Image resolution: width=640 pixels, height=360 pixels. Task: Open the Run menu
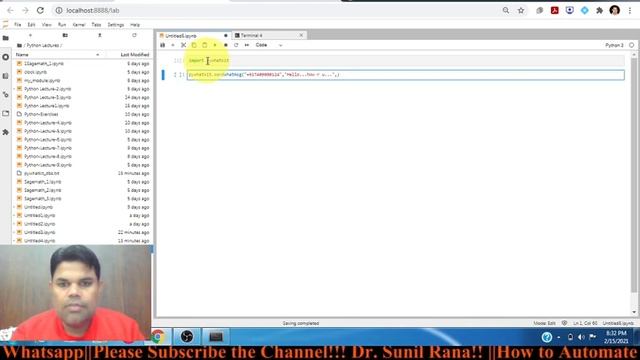click(62, 25)
